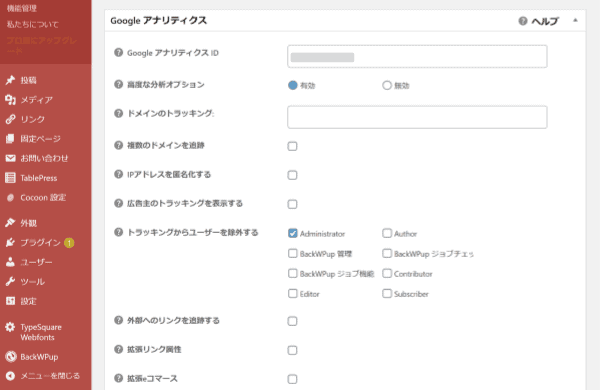
Task: Check the Subscriber checkbox
Action: [x=387, y=294]
